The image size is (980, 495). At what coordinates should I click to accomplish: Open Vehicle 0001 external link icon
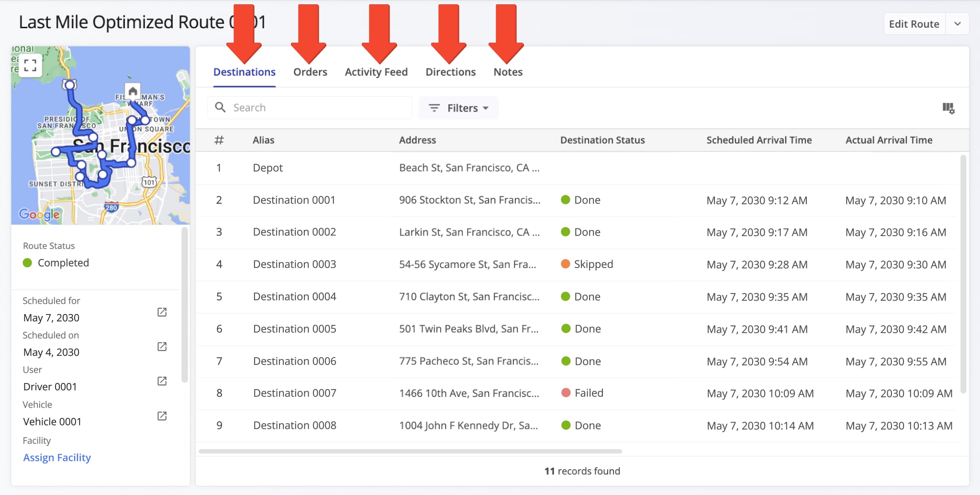click(x=162, y=416)
